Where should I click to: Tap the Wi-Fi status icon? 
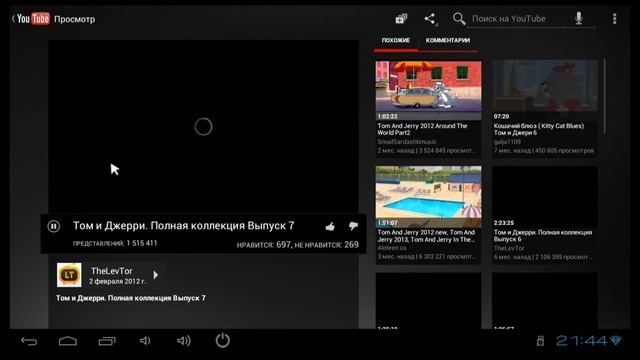pyautogui.click(x=616, y=341)
